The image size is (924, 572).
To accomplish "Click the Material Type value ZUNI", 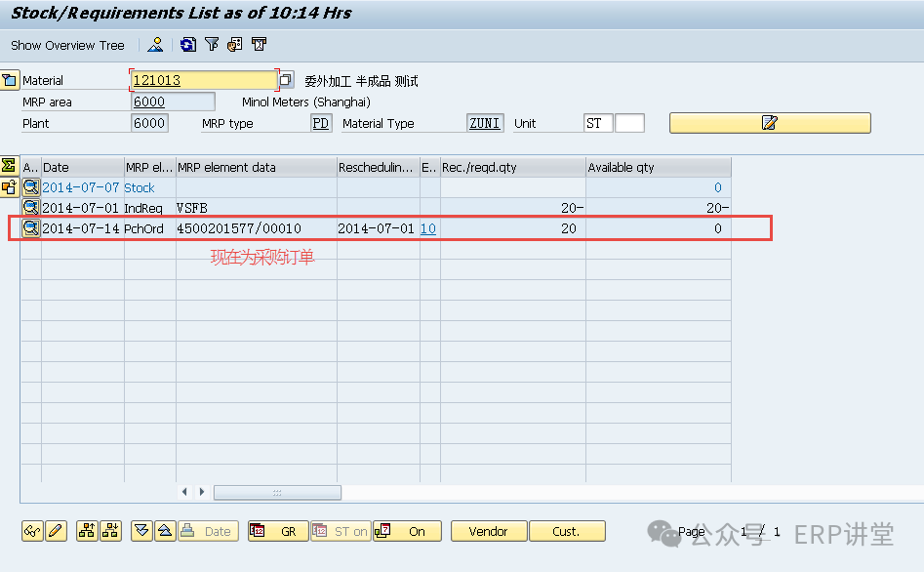I will pos(484,123).
